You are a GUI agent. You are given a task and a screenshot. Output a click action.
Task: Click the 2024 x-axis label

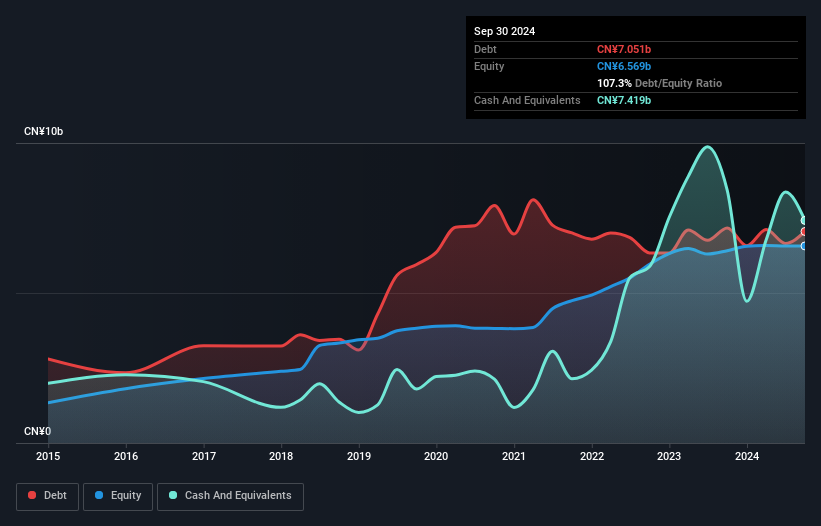pyautogui.click(x=747, y=456)
